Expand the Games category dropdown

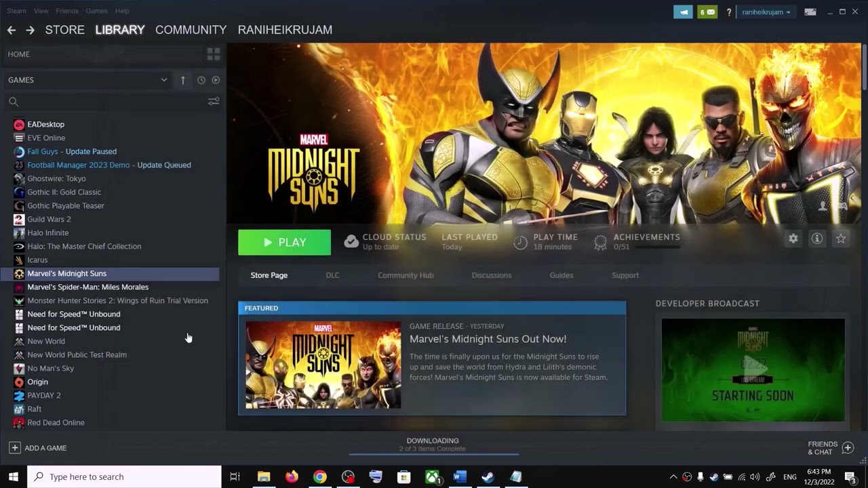coord(163,80)
